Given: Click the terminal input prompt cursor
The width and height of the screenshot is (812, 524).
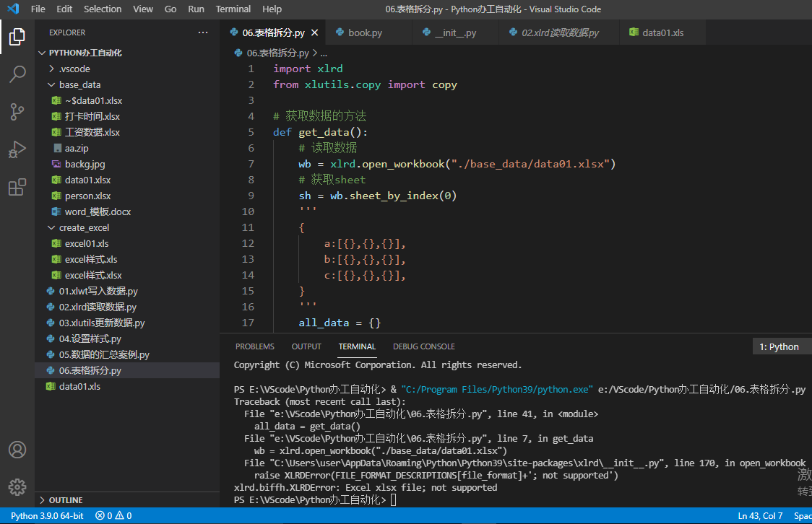Looking at the screenshot, I should (x=394, y=499).
